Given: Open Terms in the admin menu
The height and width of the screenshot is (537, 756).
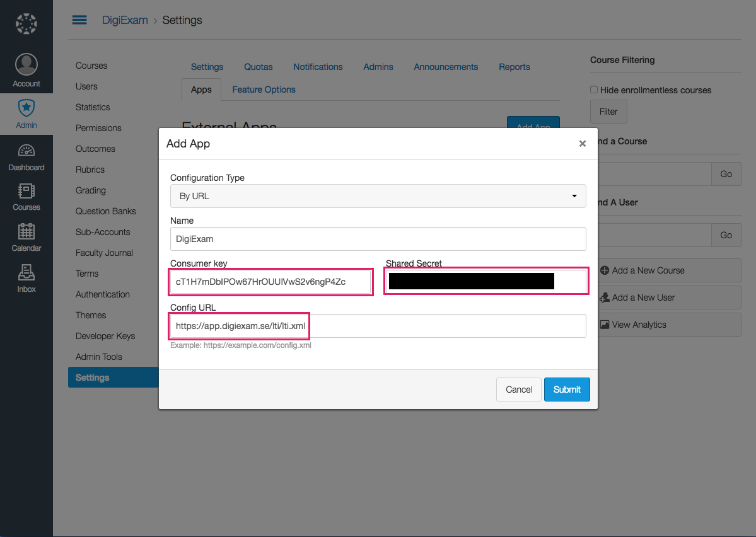Looking at the screenshot, I should click(87, 274).
